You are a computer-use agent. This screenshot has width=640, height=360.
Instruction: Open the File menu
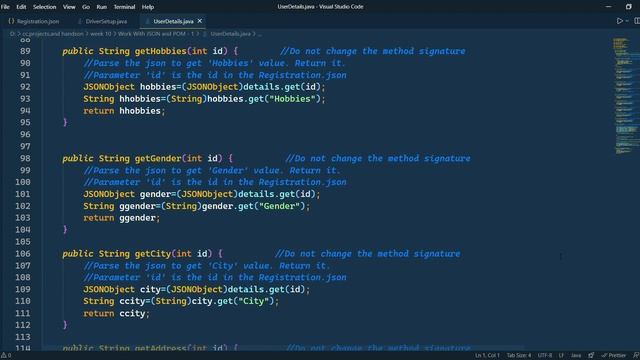(x=5, y=7)
